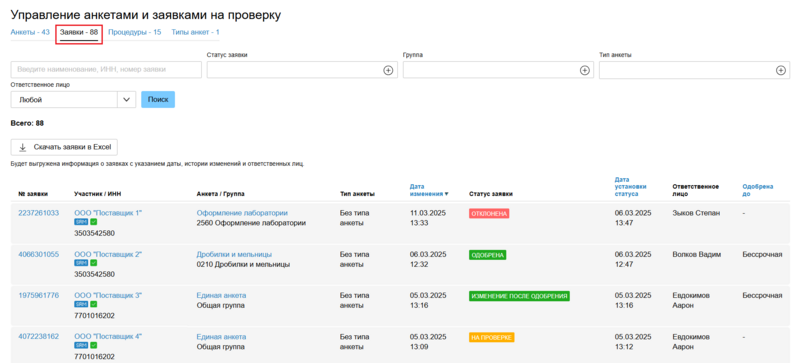Click the Статус заявки column header
800x363 pixels.
(491, 194)
